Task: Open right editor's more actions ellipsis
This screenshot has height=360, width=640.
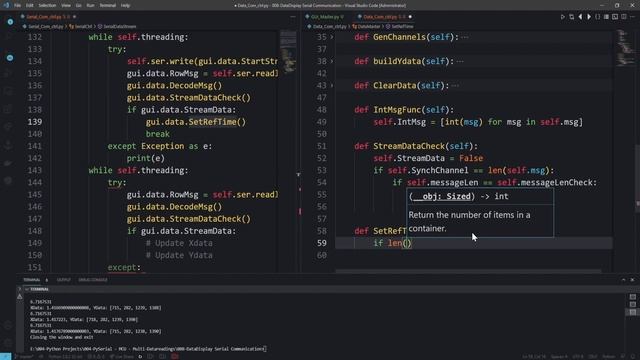Action: 632,17
